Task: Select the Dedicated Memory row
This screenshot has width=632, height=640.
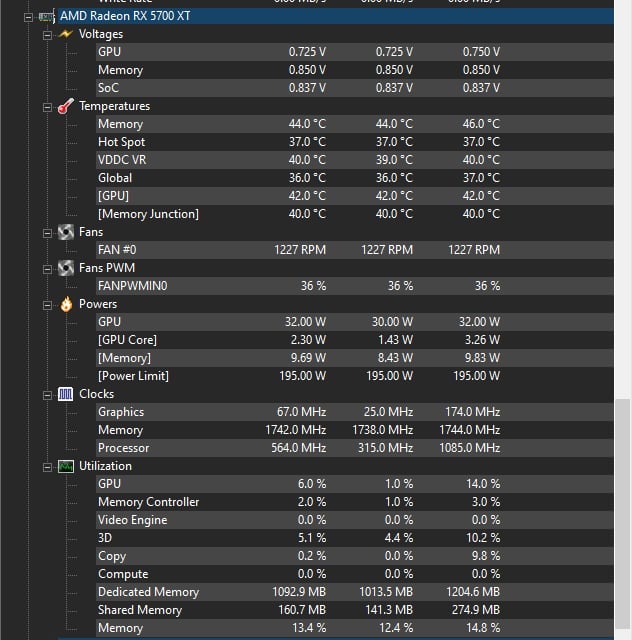Action: coord(354,592)
